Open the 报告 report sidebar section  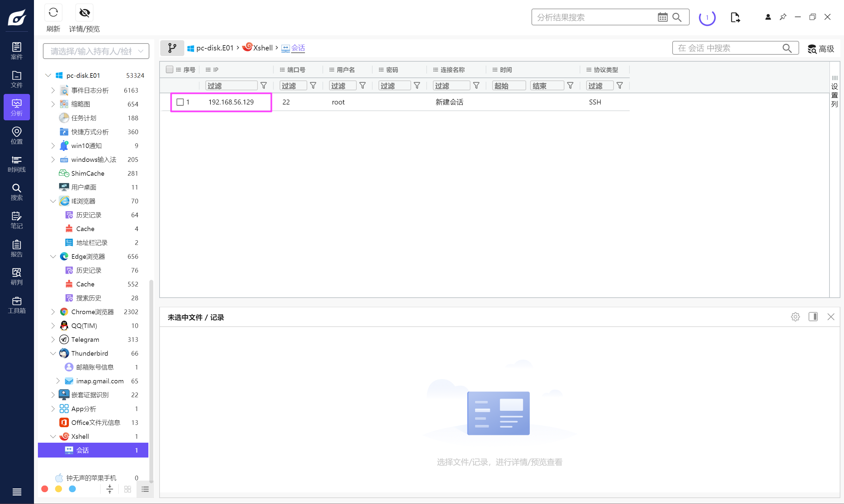(16, 248)
